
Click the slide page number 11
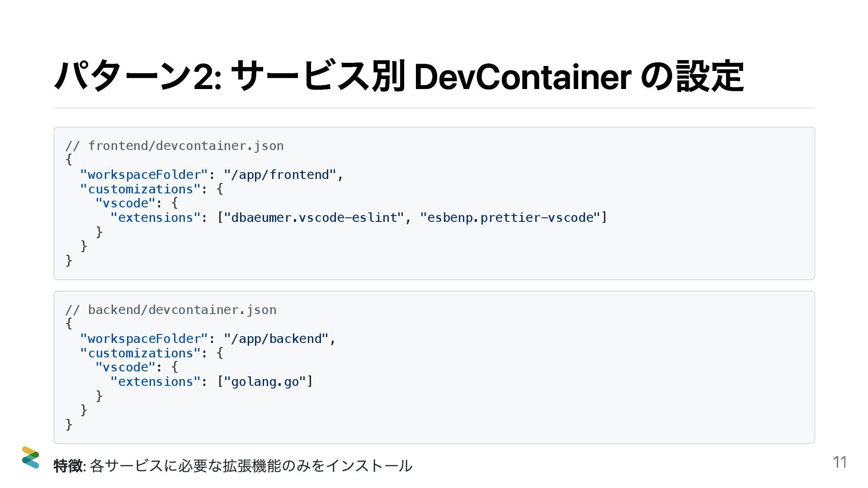click(840, 462)
